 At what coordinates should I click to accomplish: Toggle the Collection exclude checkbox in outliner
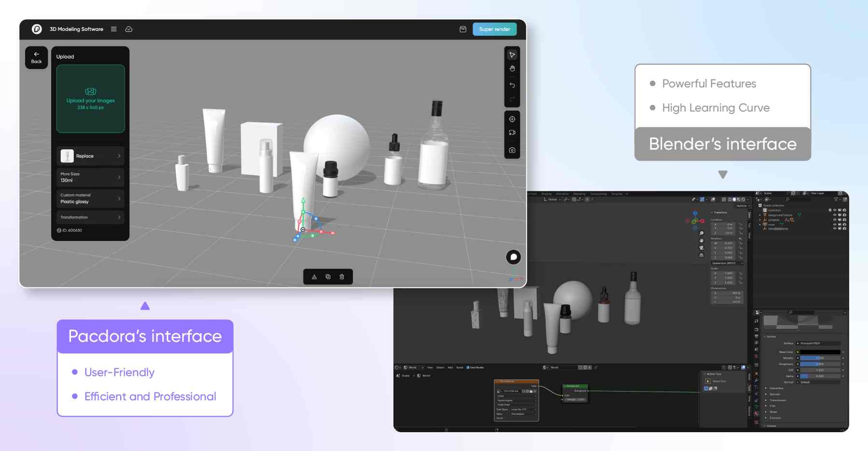pos(830,211)
